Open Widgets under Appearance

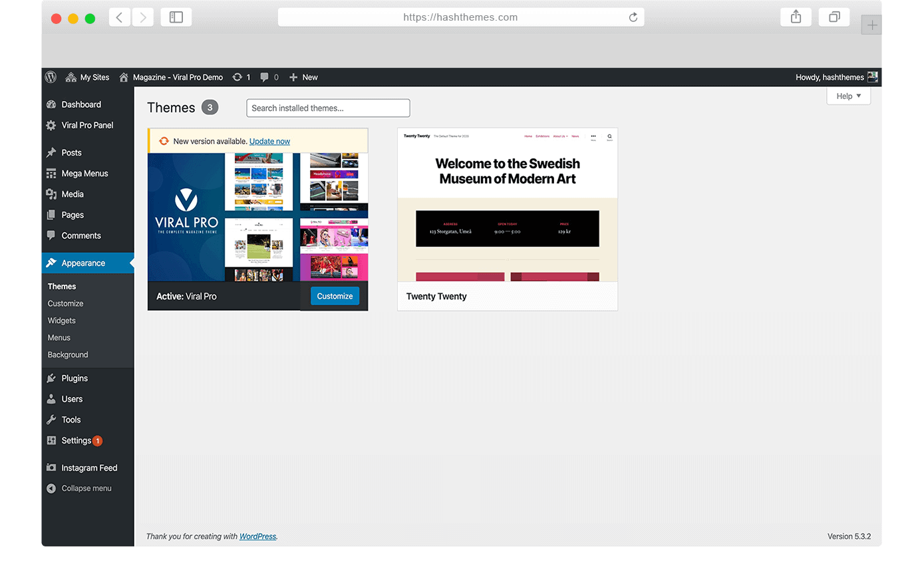tap(62, 320)
